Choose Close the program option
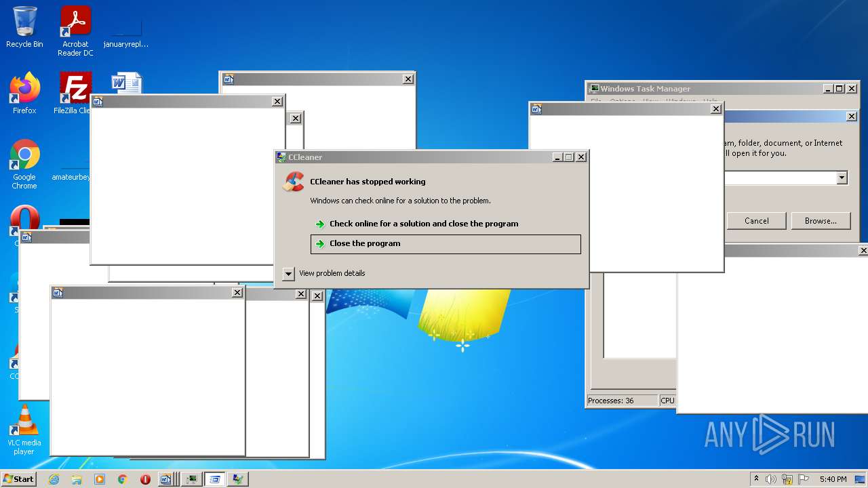Screen dimensions: 868x488 pyautogui.click(x=446, y=244)
